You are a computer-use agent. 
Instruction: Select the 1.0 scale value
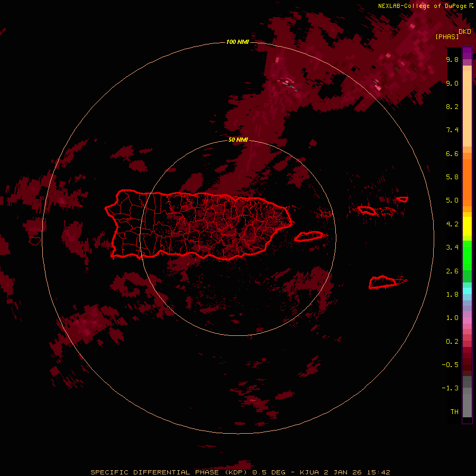pos(452,318)
